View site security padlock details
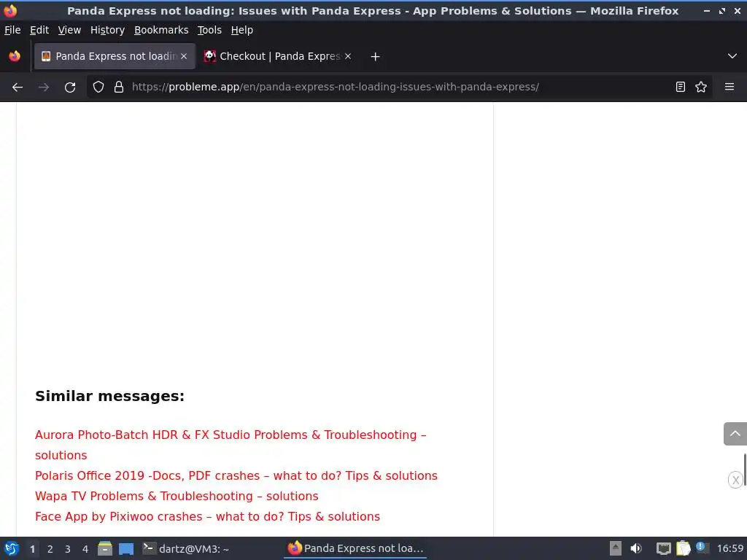Viewport: 747px width, 560px height. tap(119, 87)
